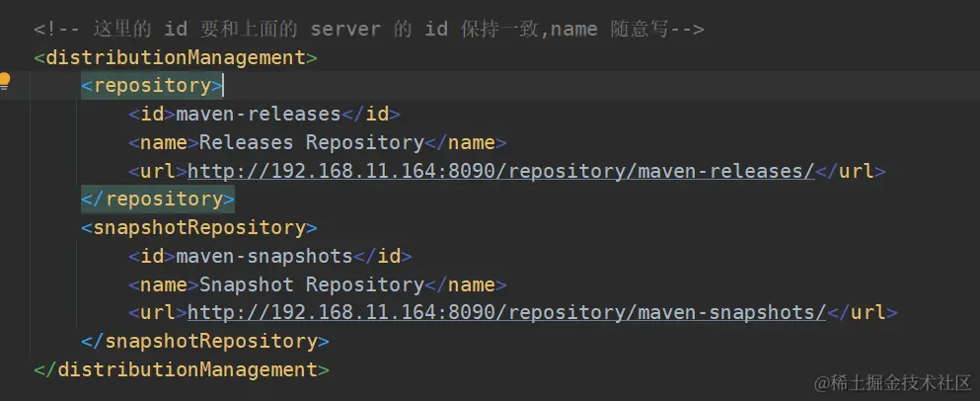Click the yellow lightbulb intention icon

(5, 81)
